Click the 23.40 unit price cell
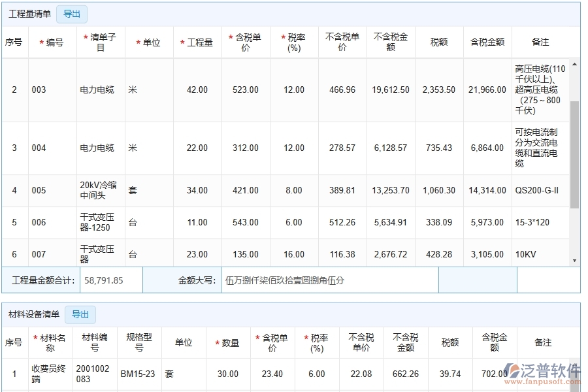 tap(272, 374)
